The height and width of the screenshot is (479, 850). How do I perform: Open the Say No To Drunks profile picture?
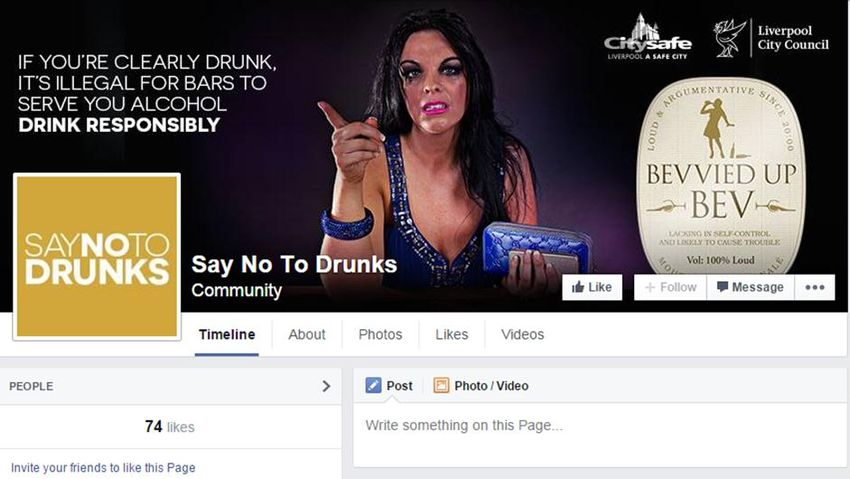pyautogui.click(x=97, y=256)
